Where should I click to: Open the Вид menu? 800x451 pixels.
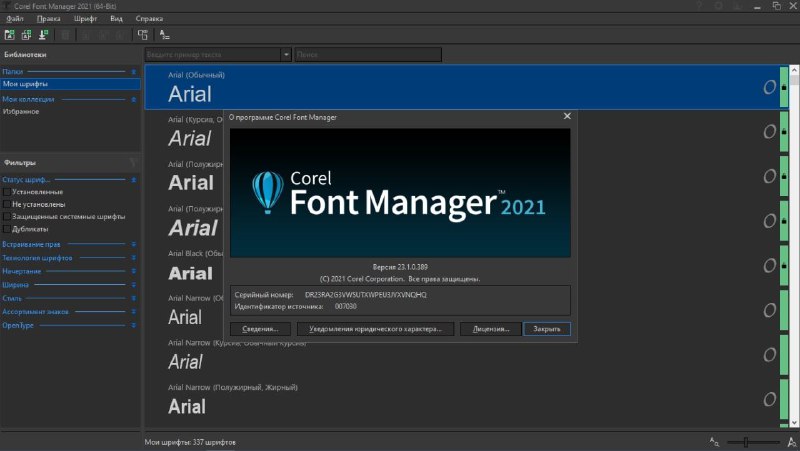pos(116,18)
